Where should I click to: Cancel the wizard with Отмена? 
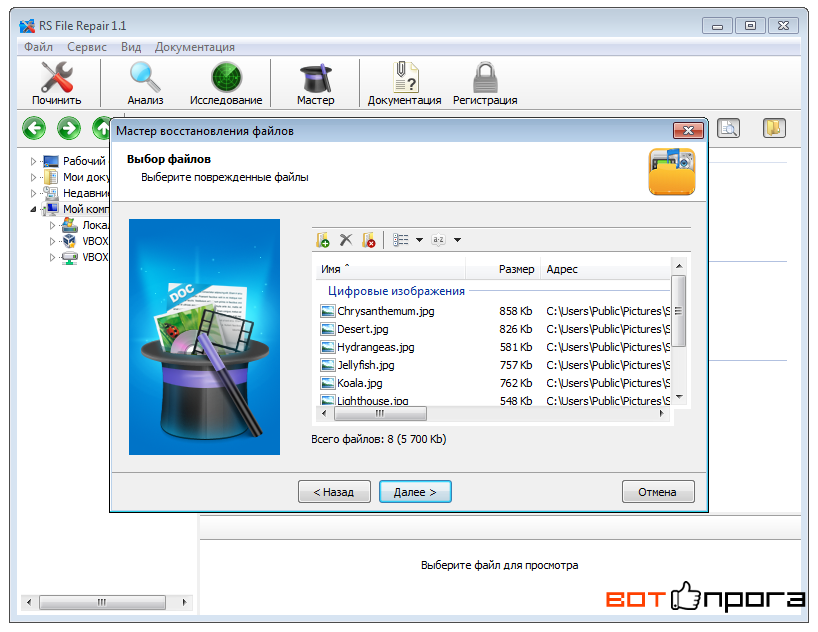(x=658, y=492)
